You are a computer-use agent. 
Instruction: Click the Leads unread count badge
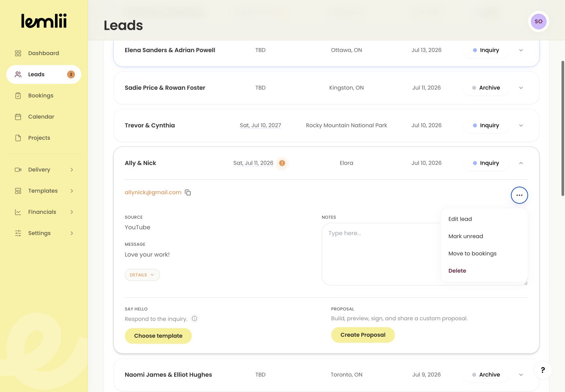pyautogui.click(x=71, y=74)
